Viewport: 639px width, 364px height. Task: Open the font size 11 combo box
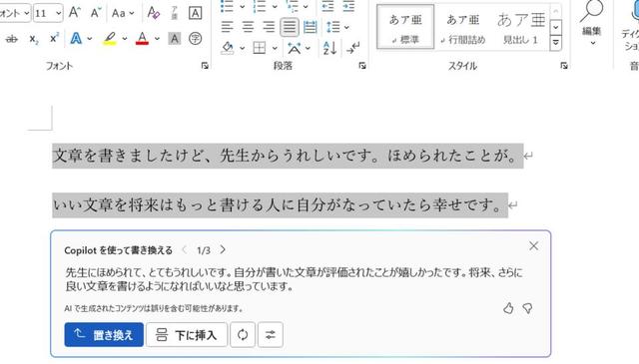coord(48,13)
